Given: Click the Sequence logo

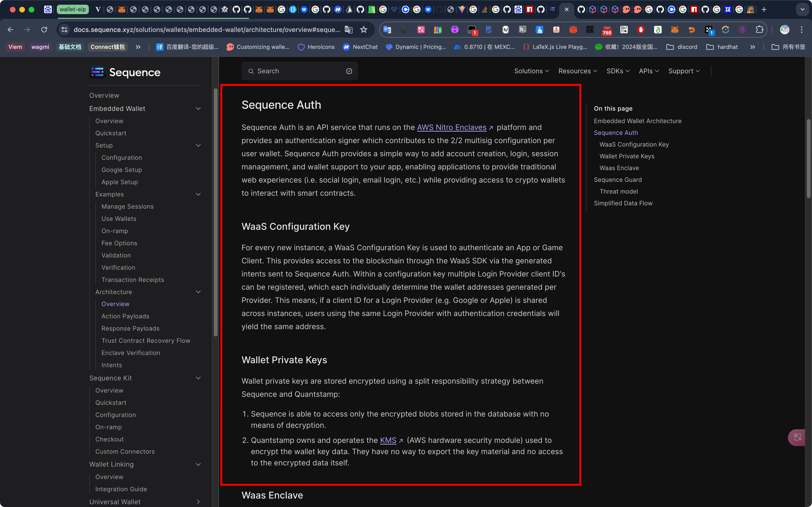Looking at the screenshot, I should tap(125, 72).
